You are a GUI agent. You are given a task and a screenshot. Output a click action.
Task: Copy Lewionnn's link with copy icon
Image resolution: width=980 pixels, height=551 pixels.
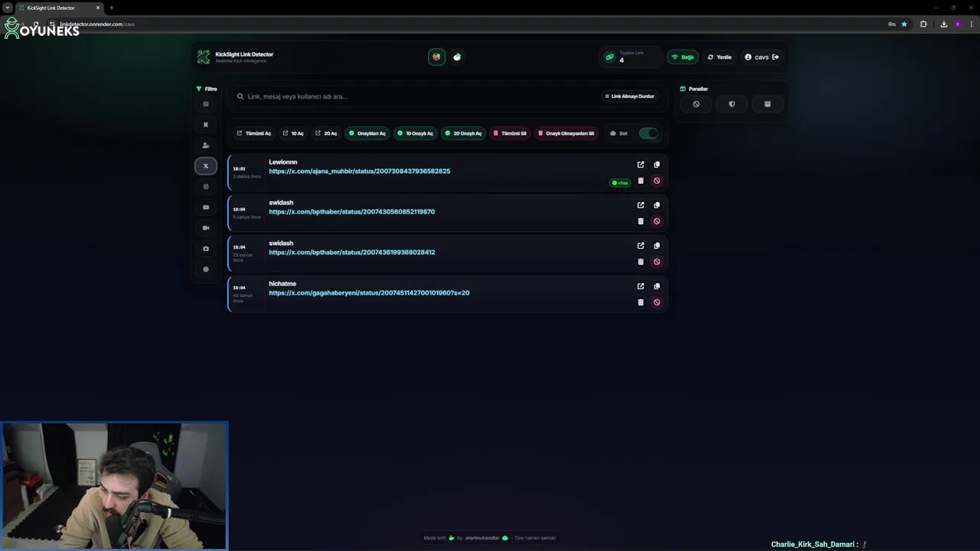click(x=656, y=165)
